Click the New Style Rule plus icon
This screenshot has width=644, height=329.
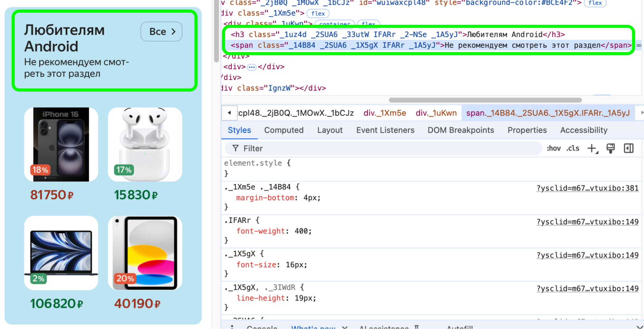tap(592, 148)
